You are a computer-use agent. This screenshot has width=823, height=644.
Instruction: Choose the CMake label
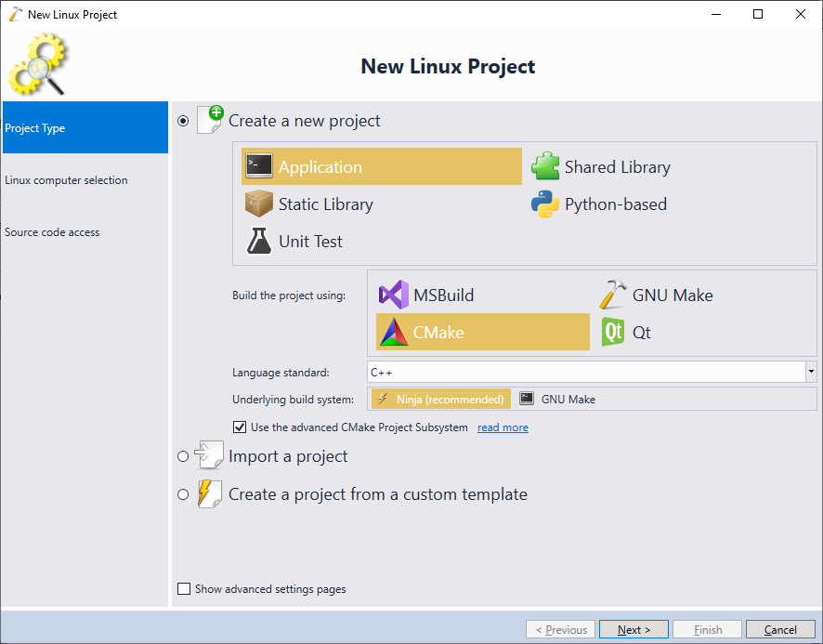click(438, 332)
